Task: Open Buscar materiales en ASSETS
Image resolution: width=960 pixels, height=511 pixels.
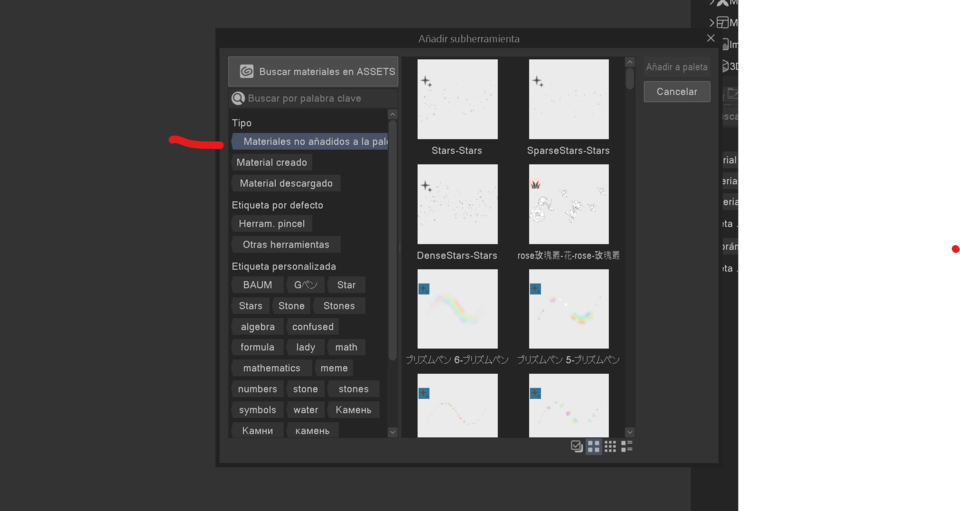Action: [x=313, y=72]
